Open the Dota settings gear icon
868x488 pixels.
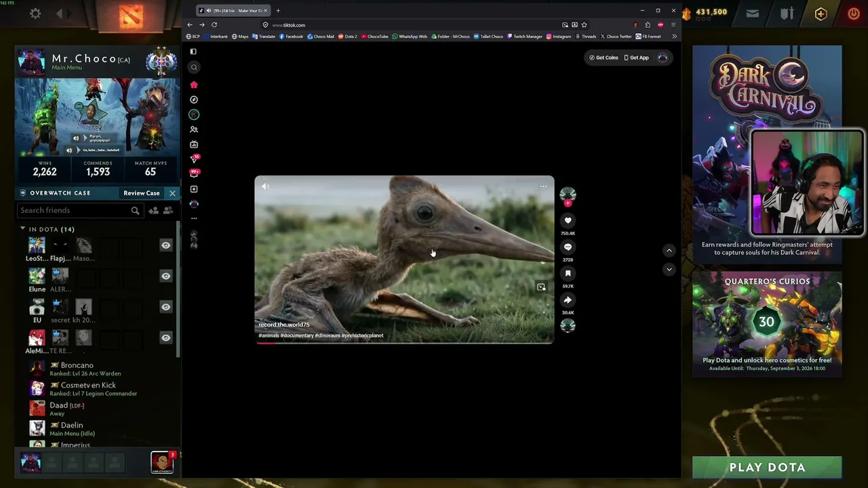point(35,14)
